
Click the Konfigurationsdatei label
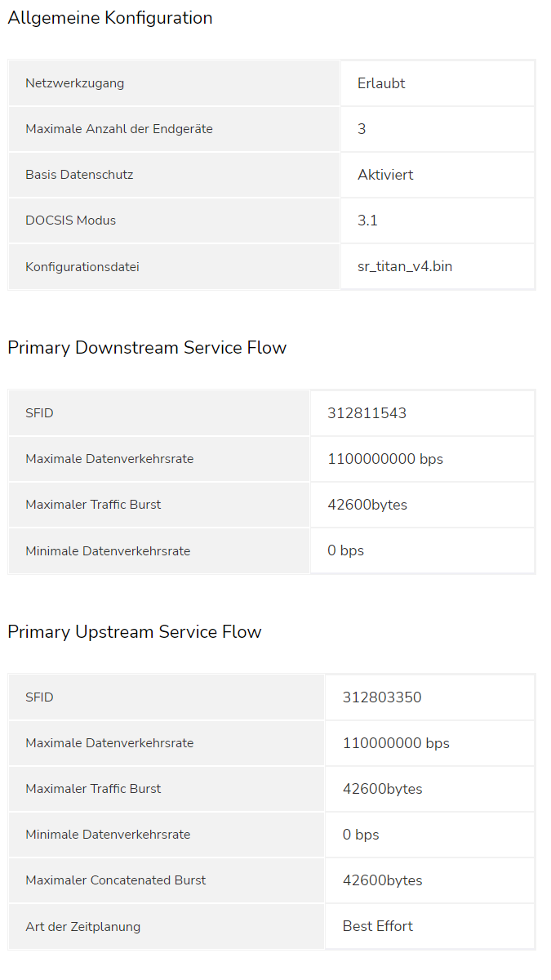(82, 266)
